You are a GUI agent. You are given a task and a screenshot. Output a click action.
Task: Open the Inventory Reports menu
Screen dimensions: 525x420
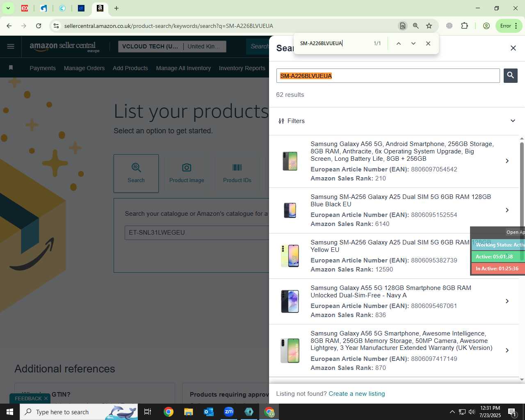pos(242,68)
